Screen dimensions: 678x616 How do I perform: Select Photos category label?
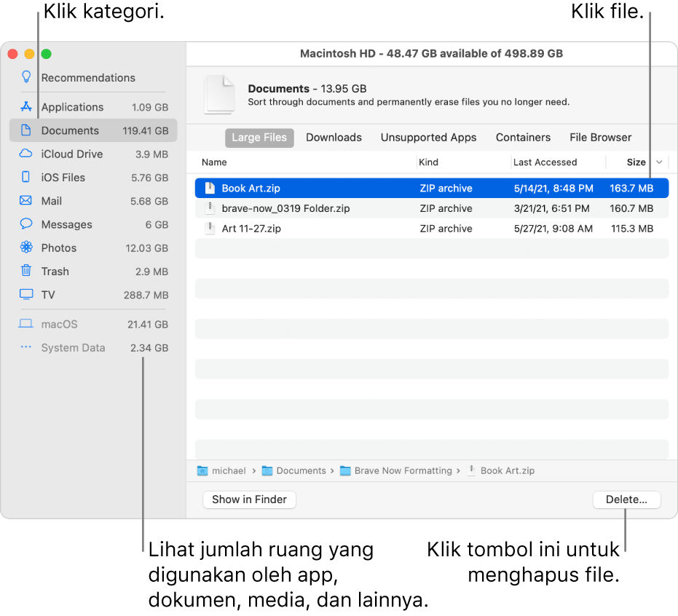tap(59, 248)
